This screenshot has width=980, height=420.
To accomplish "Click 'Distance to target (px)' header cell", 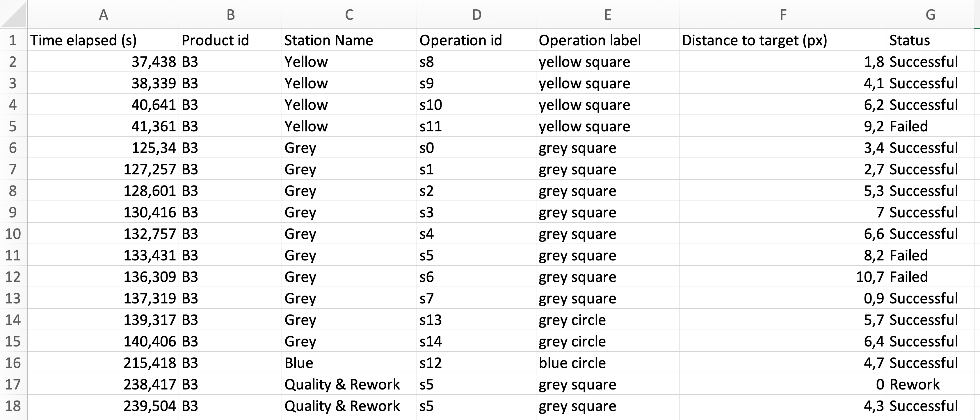I will [783, 40].
